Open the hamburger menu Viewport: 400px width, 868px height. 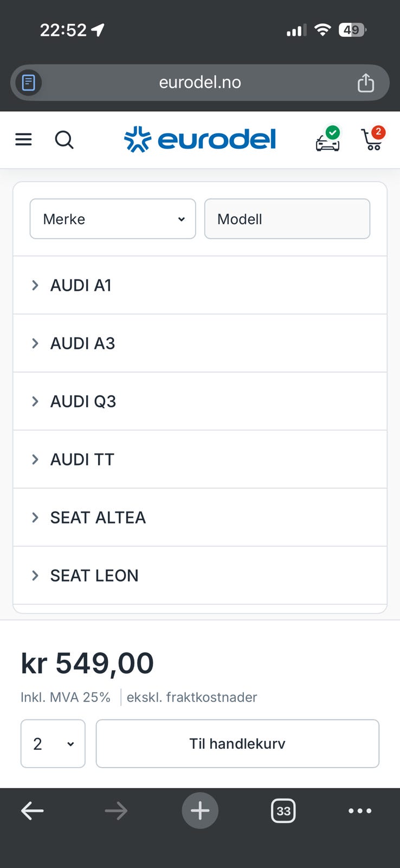click(x=23, y=140)
